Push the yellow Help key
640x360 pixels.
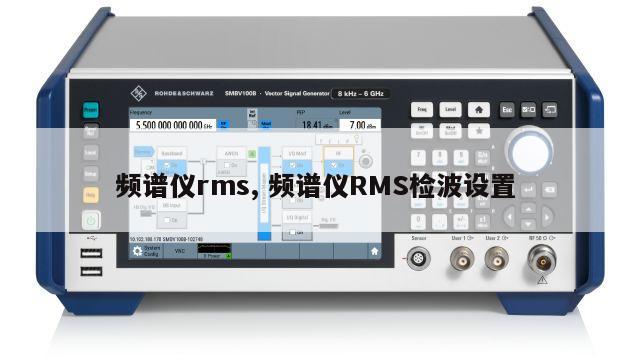click(x=90, y=195)
